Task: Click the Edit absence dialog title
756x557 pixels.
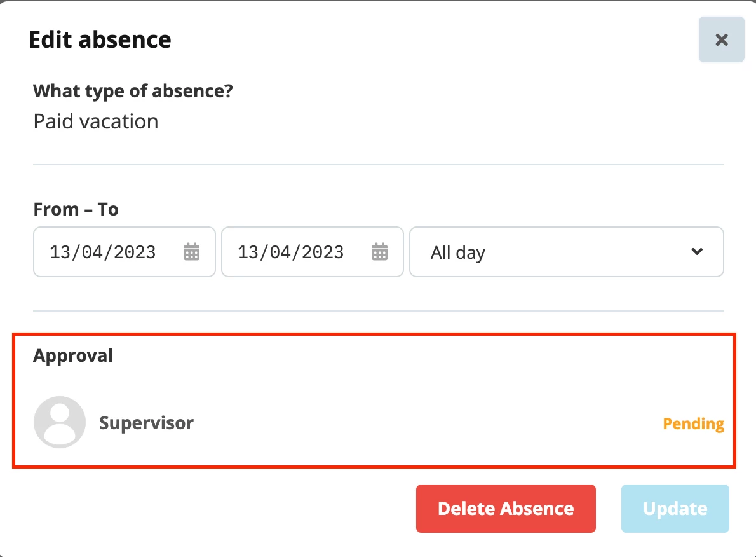Action: (x=100, y=39)
